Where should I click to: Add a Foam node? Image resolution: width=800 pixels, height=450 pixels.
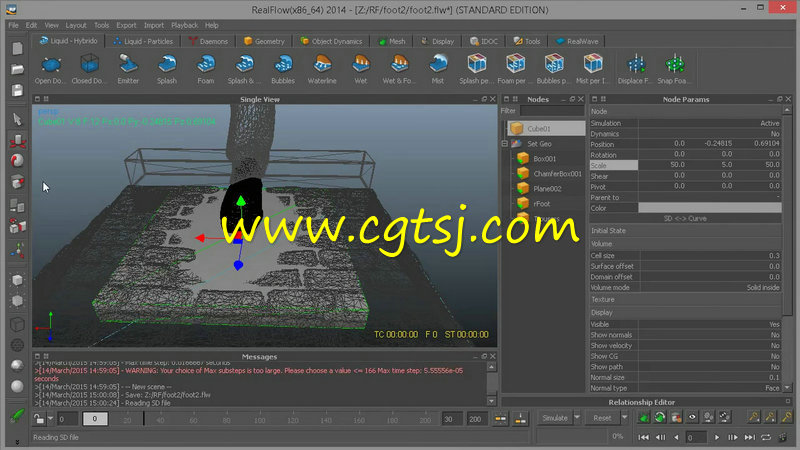(x=206, y=64)
